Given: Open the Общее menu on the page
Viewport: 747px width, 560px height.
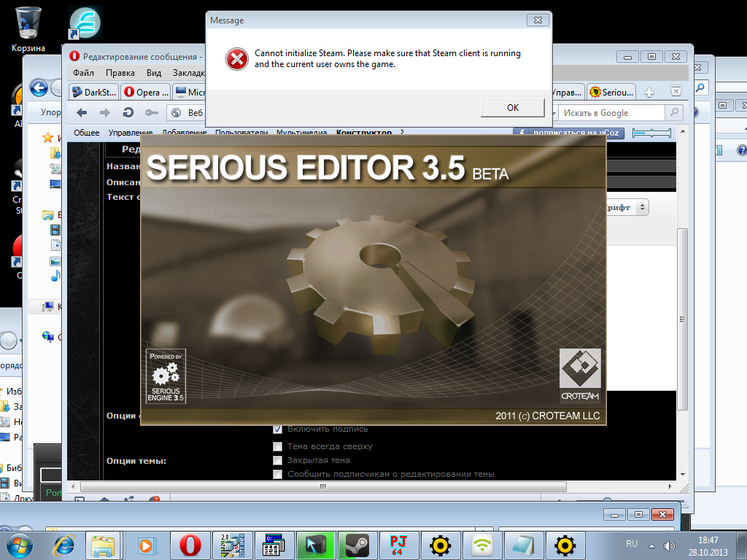Looking at the screenshot, I should point(87,133).
